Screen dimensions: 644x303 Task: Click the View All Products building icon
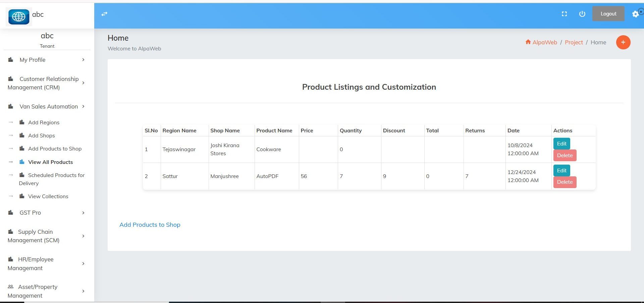[x=22, y=162]
